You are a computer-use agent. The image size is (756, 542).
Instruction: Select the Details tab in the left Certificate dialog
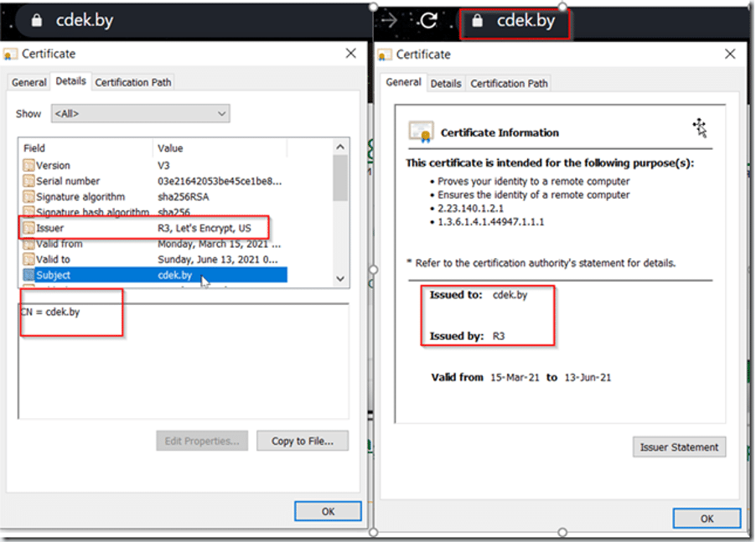(x=71, y=81)
